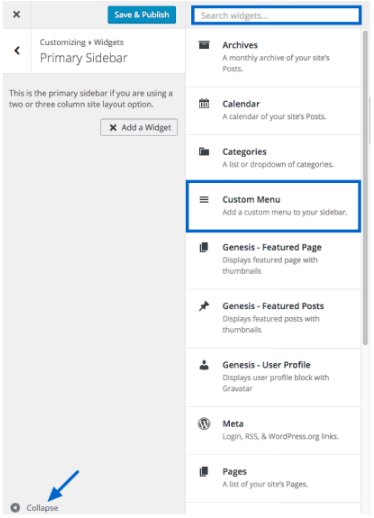Click the round Collapse arrow icon
374x518 pixels.
15,508
